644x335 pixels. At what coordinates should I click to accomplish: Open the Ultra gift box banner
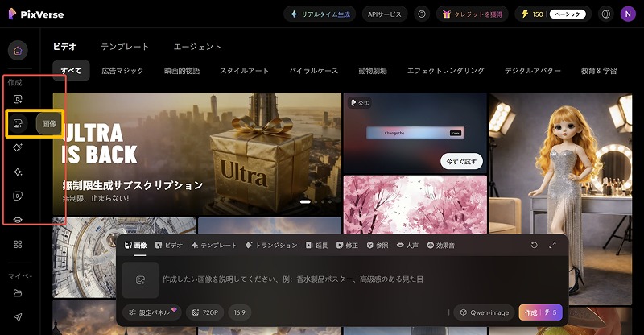click(x=196, y=154)
